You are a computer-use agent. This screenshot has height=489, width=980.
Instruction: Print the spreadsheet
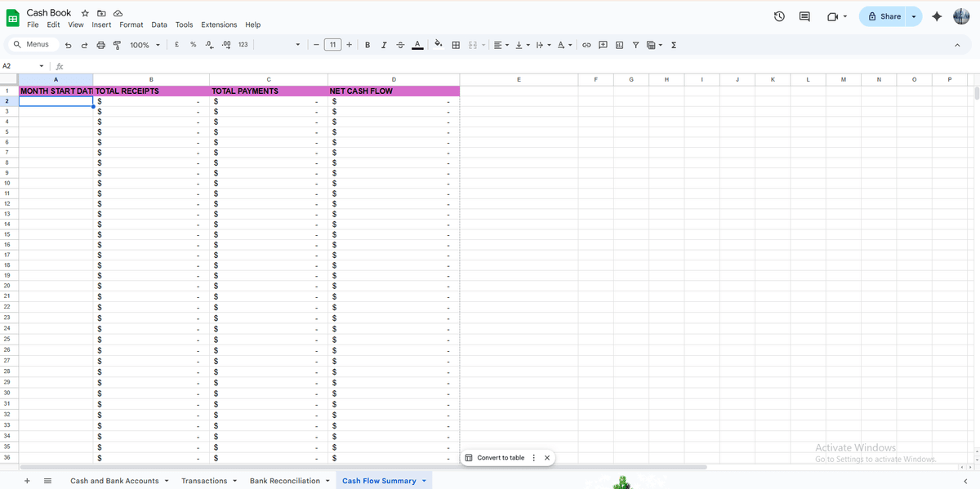pos(101,45)
